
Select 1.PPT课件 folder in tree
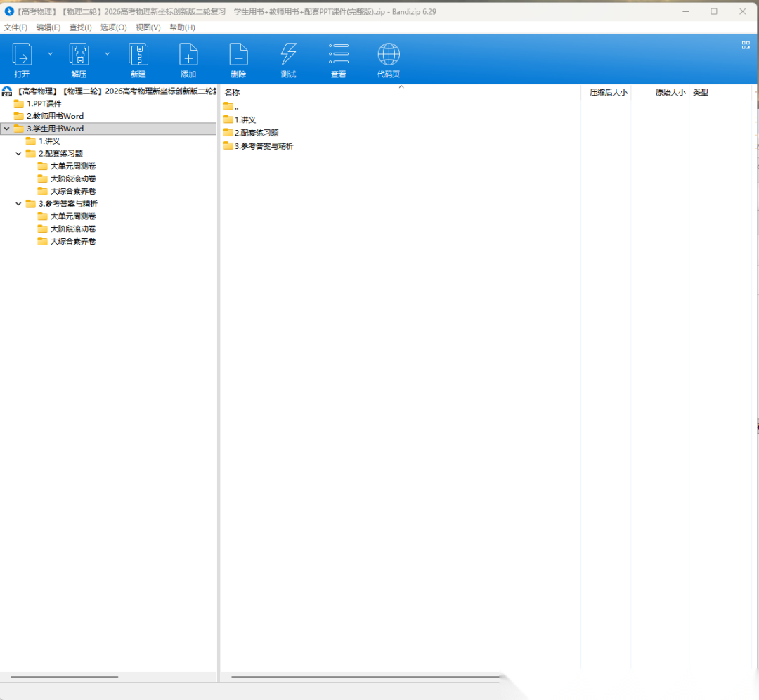click(x=44, y=104)
